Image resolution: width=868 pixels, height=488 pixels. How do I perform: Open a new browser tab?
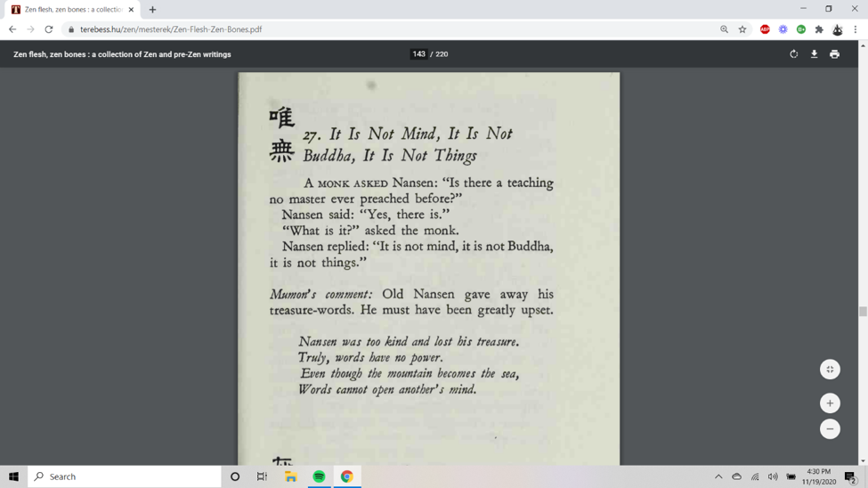point(152,10)
